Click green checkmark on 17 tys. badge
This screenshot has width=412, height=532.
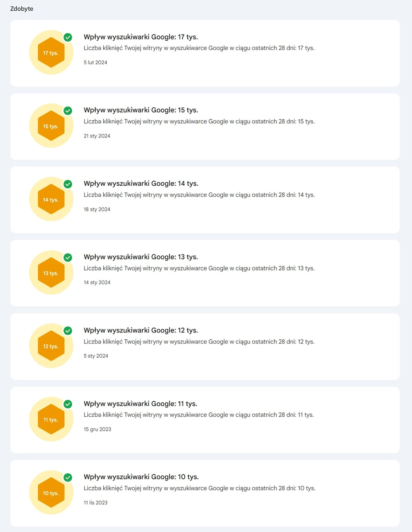coord(68,37)
